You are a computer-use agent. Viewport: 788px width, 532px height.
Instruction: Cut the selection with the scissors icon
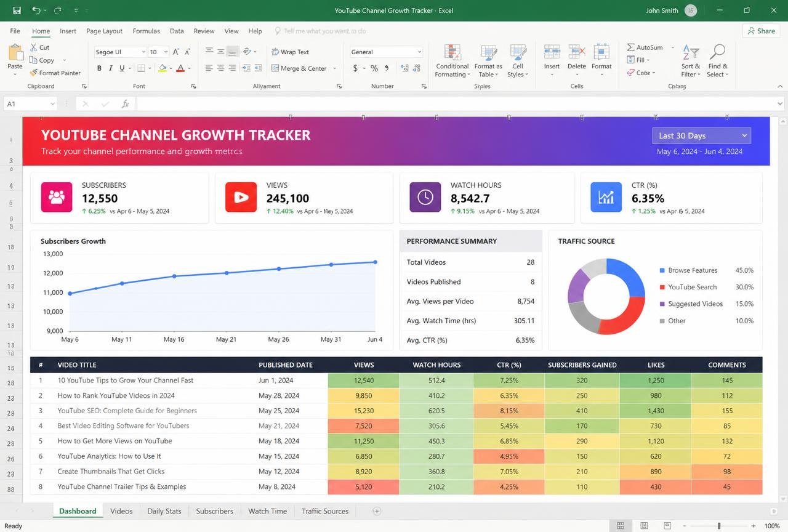tap(34, 47)
